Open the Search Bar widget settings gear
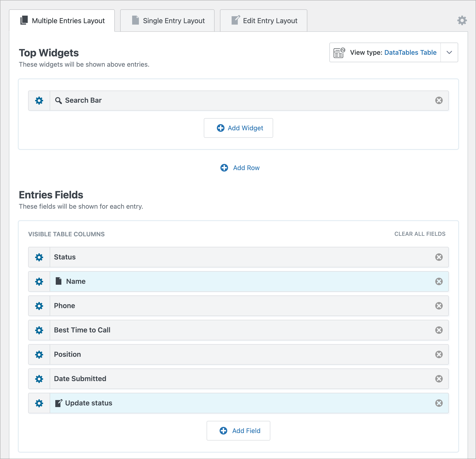 pos(39,100)
